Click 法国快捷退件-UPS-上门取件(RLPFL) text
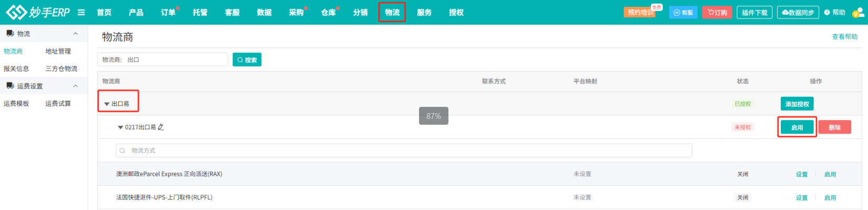868x210 pixels. [164, 197]
